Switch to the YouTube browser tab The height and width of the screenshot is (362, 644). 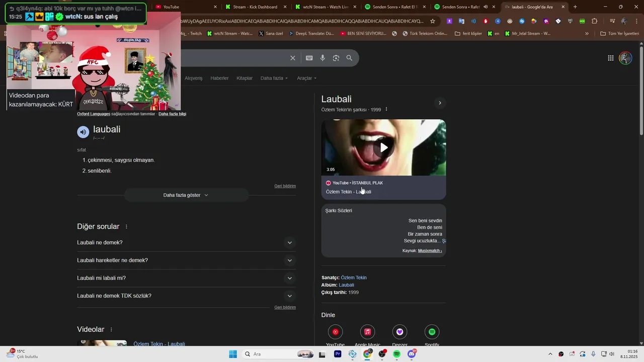pos(186,7)
